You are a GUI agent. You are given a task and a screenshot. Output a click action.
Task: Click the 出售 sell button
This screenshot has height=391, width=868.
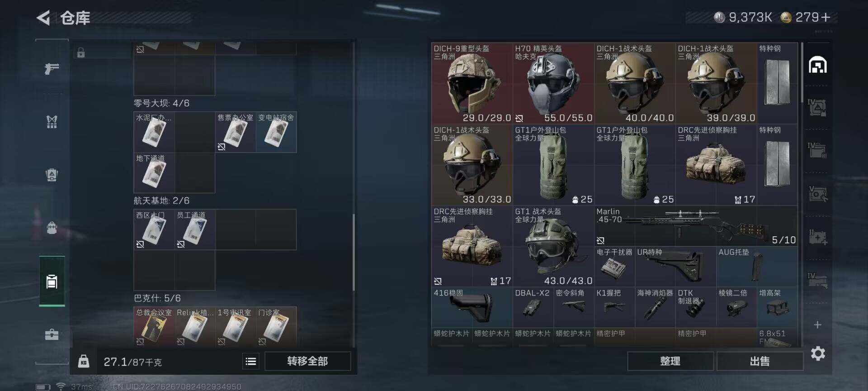point(759,361)
